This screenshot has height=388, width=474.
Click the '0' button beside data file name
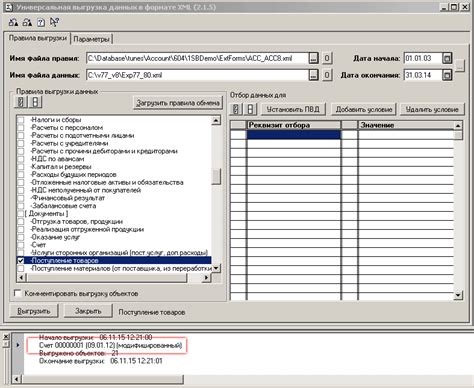click(x=327, y=75)
